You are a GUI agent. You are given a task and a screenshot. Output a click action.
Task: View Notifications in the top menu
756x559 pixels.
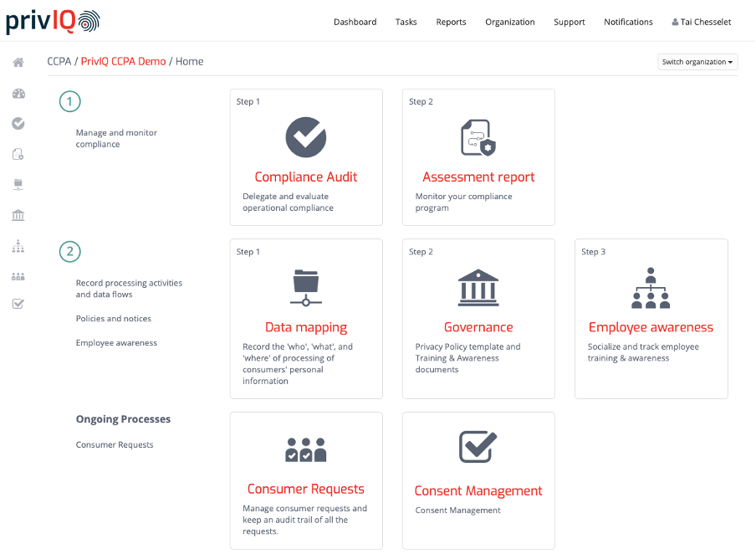(628, 23)
